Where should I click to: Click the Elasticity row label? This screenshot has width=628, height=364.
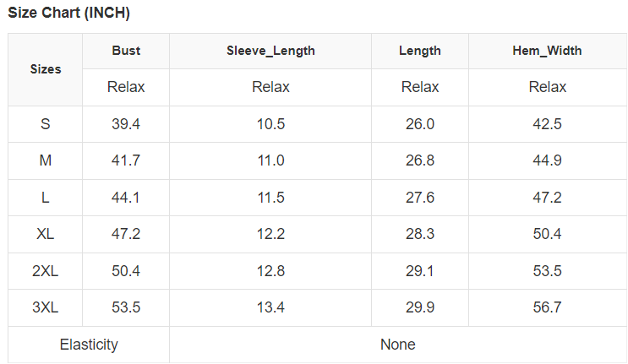coord(89,345)
